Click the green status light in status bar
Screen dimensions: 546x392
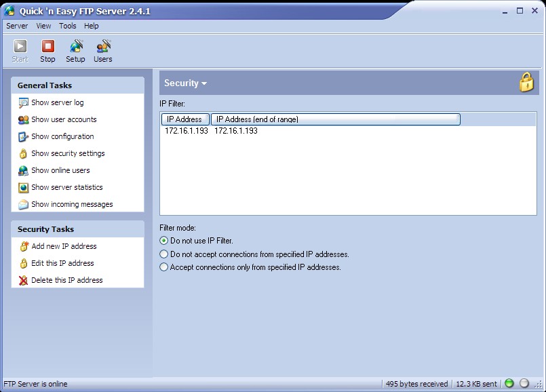(509, 383)
